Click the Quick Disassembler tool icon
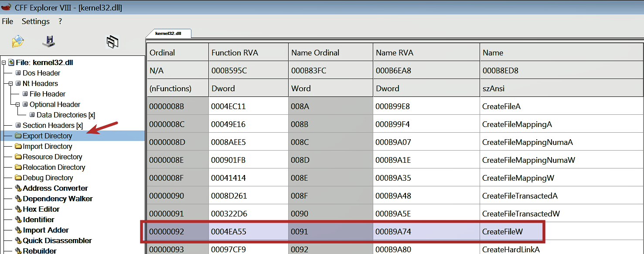644x254 pixels. point(18,240)
